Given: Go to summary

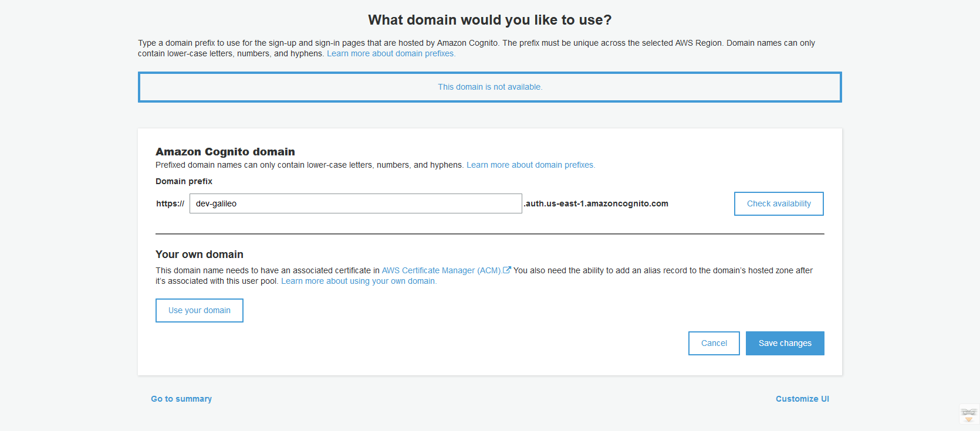Looking at the screenshot, I should (x=181, y=399).
